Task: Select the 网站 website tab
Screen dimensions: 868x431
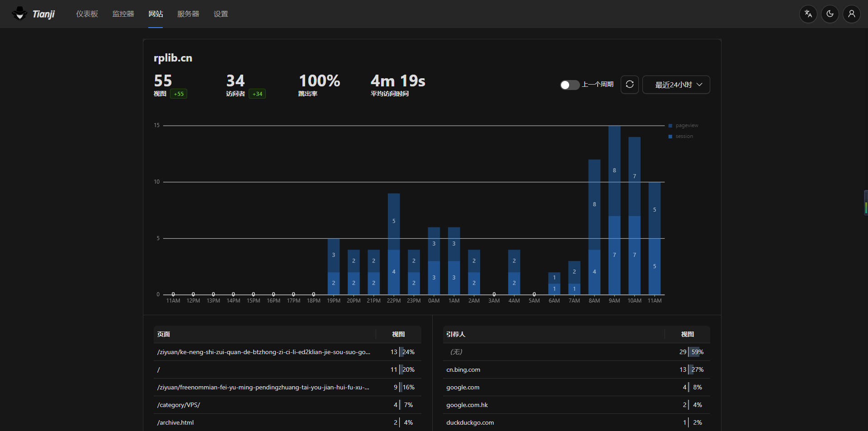Action: (x=156, y=14)
